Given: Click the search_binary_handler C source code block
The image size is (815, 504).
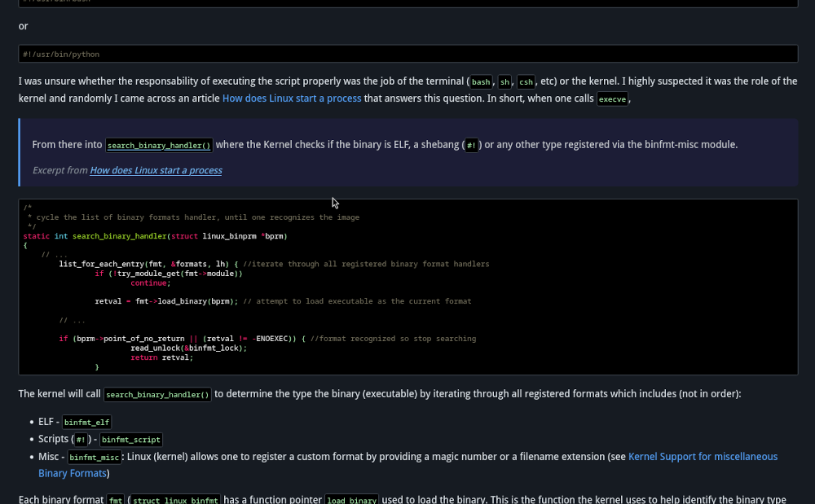Looking at the screenshot, I should (407, 287).
